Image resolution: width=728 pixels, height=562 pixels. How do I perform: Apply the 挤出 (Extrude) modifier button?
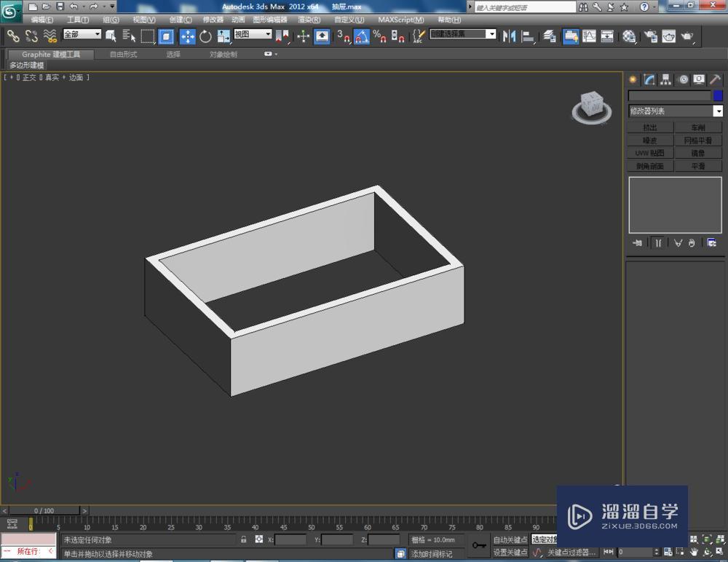coord(649,126)
